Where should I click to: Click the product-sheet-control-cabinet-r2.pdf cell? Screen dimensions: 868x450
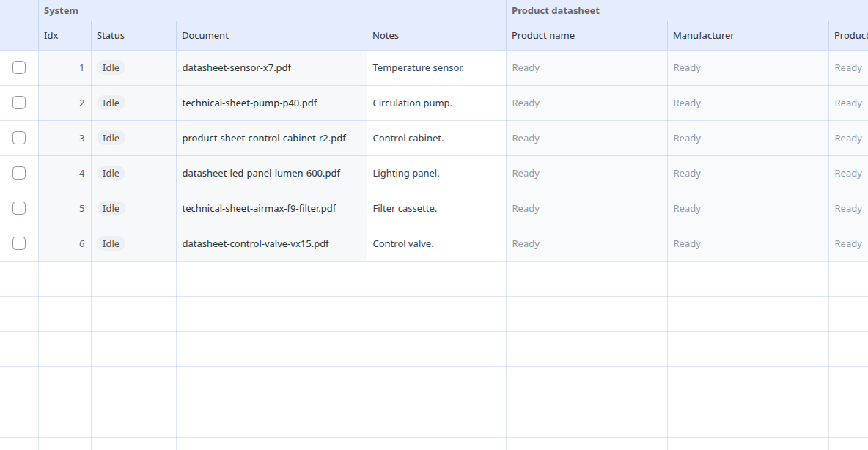click(271, 138)
